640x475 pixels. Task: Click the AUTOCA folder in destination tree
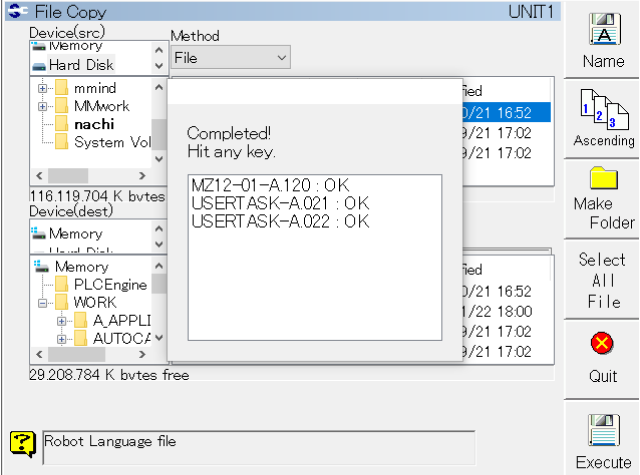[121, 339]
